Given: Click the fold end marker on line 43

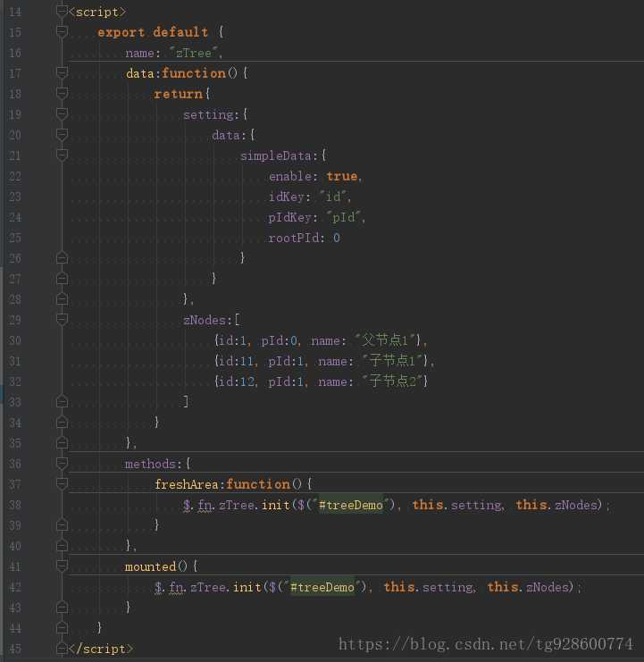Looking at the screenshot, I should (62, 608).
